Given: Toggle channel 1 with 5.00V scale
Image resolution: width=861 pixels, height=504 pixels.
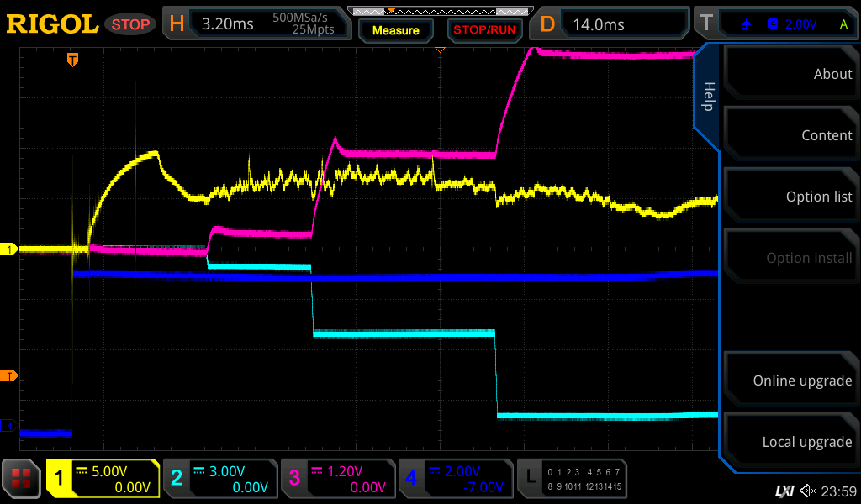Looking at the screenshot, I should (103, 478).
